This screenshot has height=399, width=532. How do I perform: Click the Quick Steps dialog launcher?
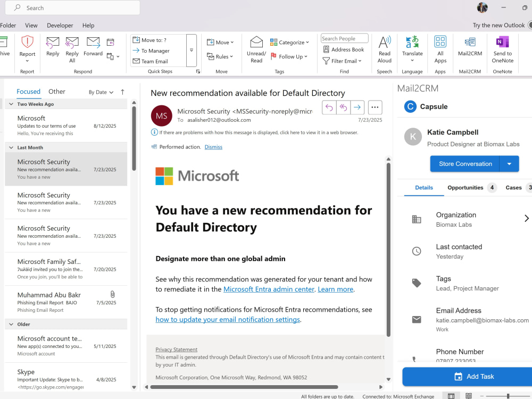point(198,72)
